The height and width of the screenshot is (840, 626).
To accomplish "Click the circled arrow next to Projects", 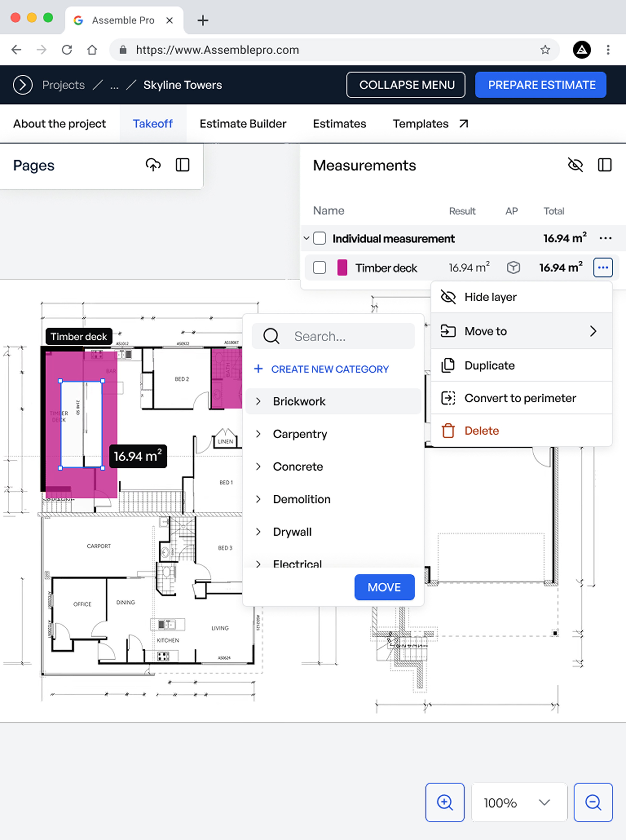I will (23, 85).
